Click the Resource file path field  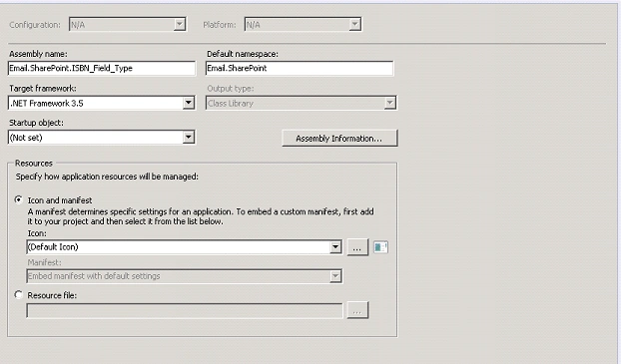[184, 310]
